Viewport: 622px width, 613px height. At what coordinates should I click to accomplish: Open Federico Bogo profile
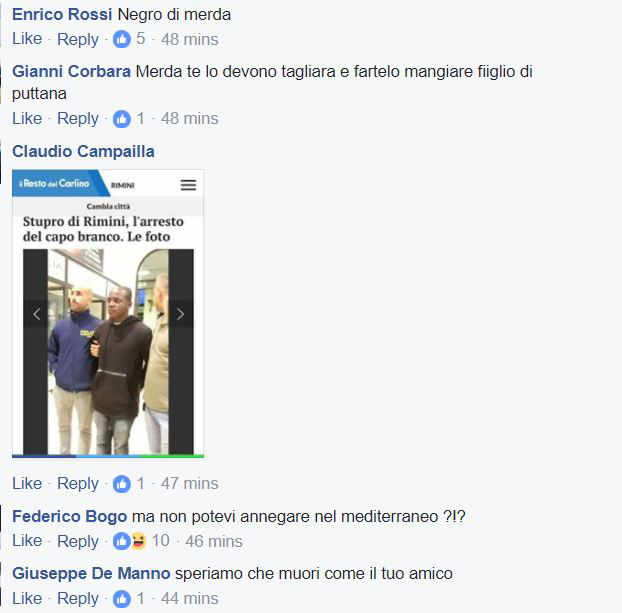tap(69, 517)
